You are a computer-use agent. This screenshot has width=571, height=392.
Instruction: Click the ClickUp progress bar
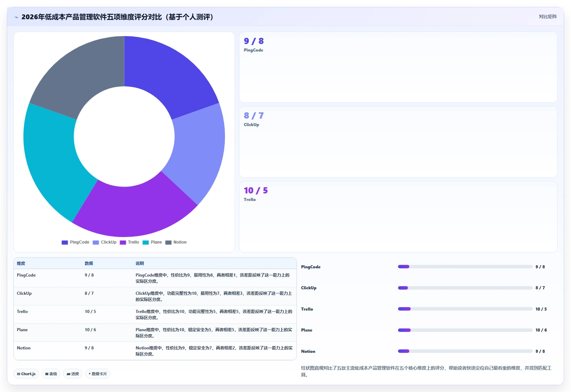465,288
